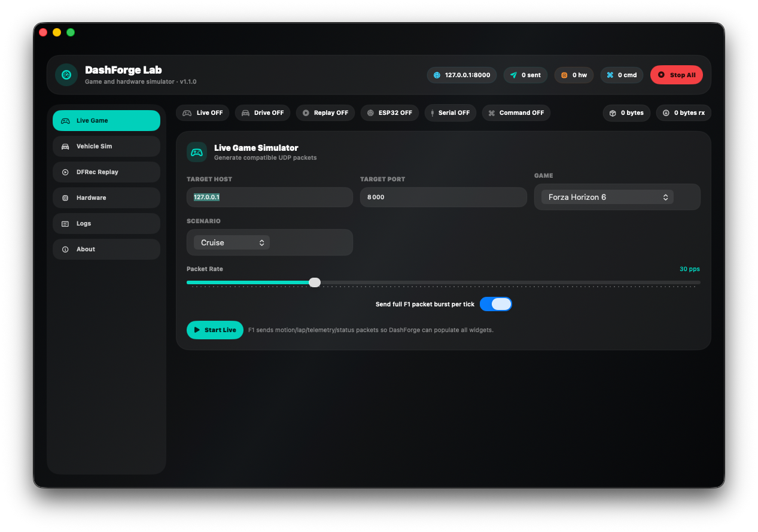
Task: Click the command icon in Command OFF pill
Action: (x=492, y=113)
